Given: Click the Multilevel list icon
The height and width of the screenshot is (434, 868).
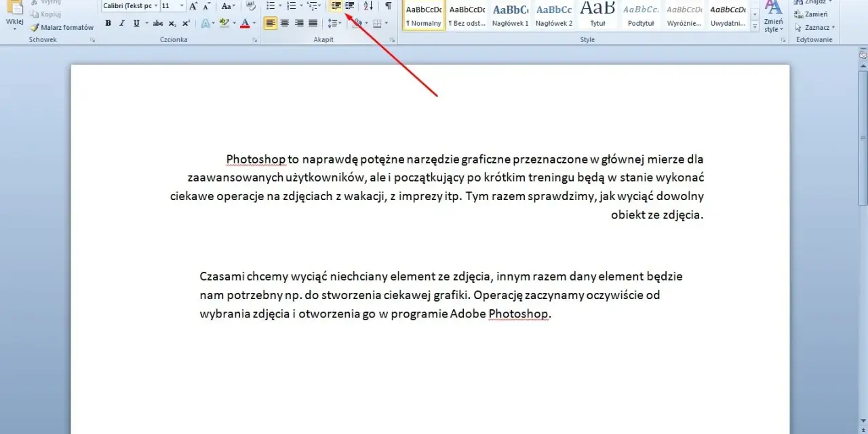Looking at the screenshot, I should click(x=312, y=5).
